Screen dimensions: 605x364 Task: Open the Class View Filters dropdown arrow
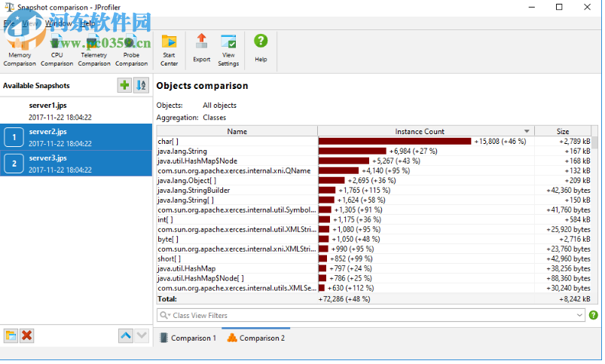[579, 315]
